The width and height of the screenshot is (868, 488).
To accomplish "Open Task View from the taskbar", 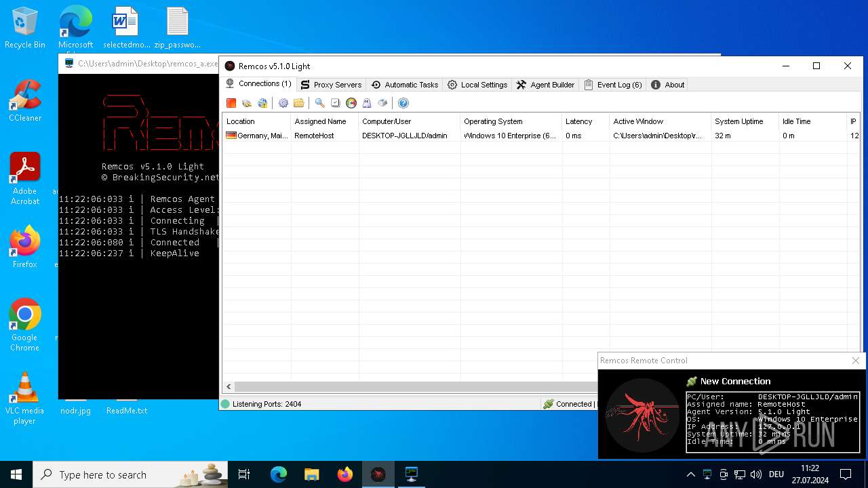I will point(244,474).
